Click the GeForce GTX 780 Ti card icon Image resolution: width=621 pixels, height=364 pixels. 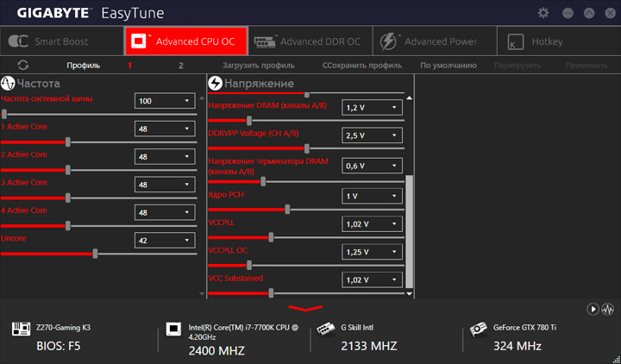478,329
